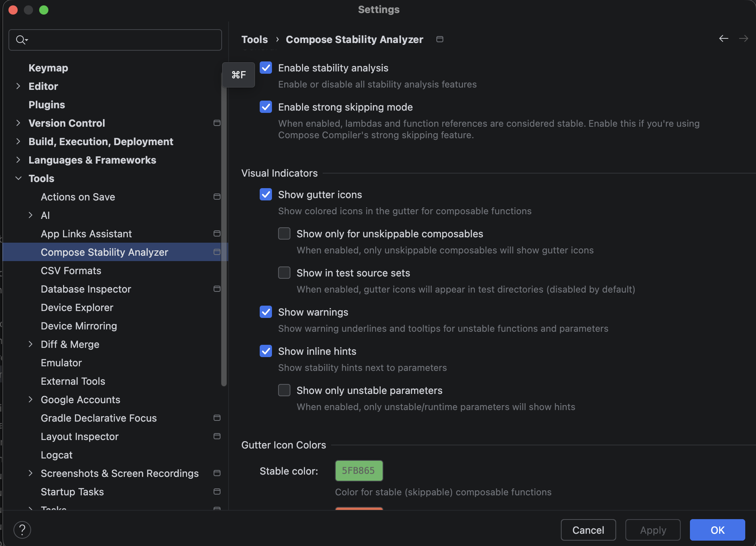Viewport: 756px width, 546px height.
Task: Select Actions on Save settings
Action: tap(78, 197)
